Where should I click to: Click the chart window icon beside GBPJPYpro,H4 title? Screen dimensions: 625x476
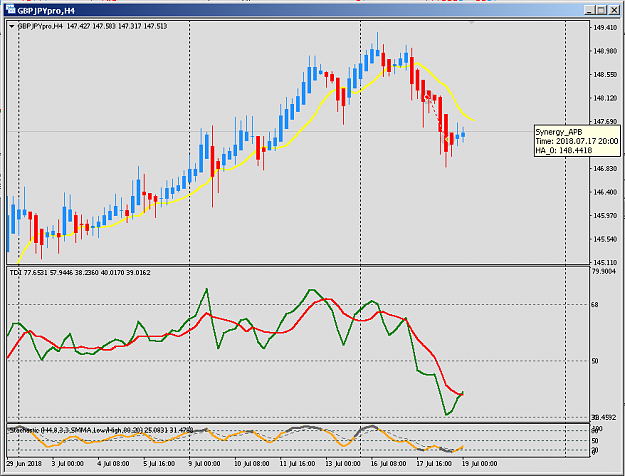coord(10,9)
